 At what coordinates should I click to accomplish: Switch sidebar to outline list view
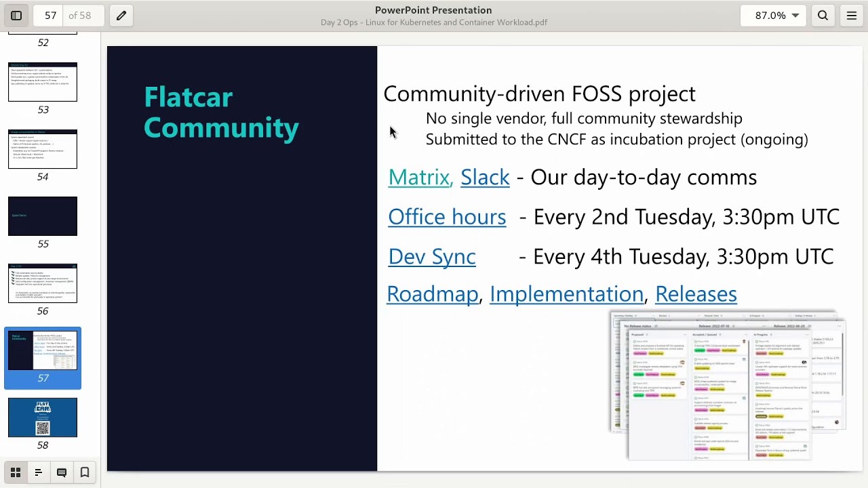[x=39, y=472]
